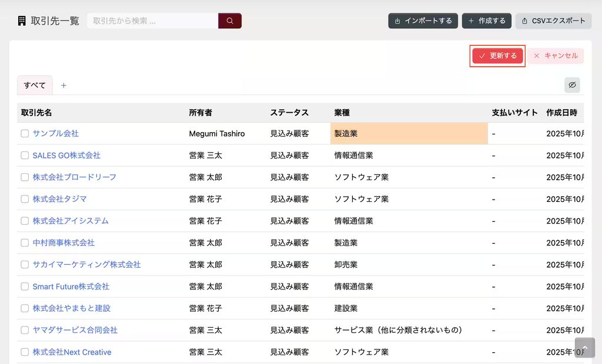This screenshot has width=602, height=364.
Task: Open 株式会社やまもと建設 link
Action: click(x=71, y=308)
